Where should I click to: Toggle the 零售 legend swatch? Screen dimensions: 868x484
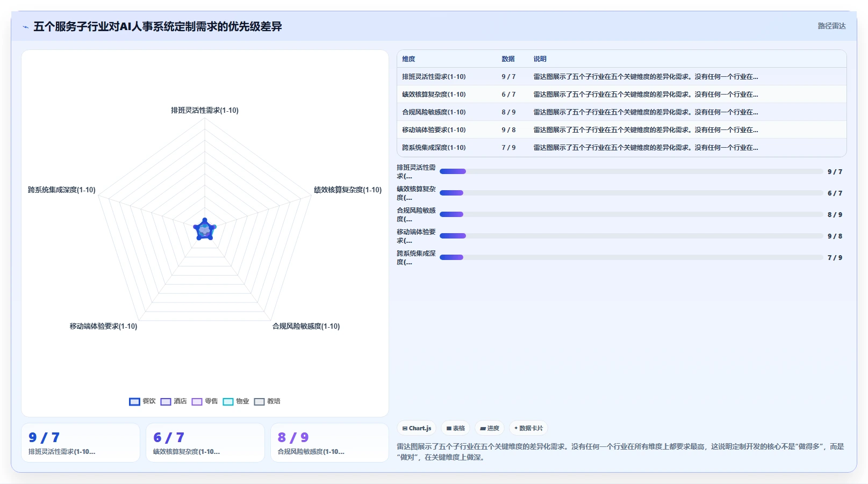(x=197, y=402)
